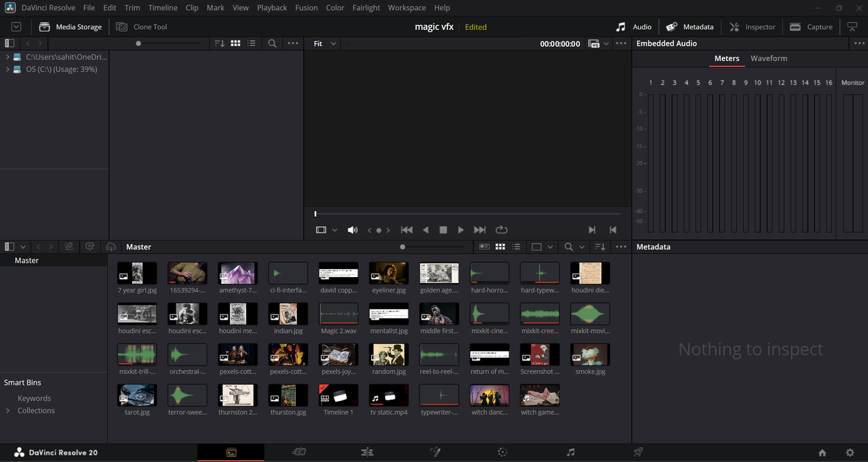Open Project Manager home icon

tap(823, 453)
